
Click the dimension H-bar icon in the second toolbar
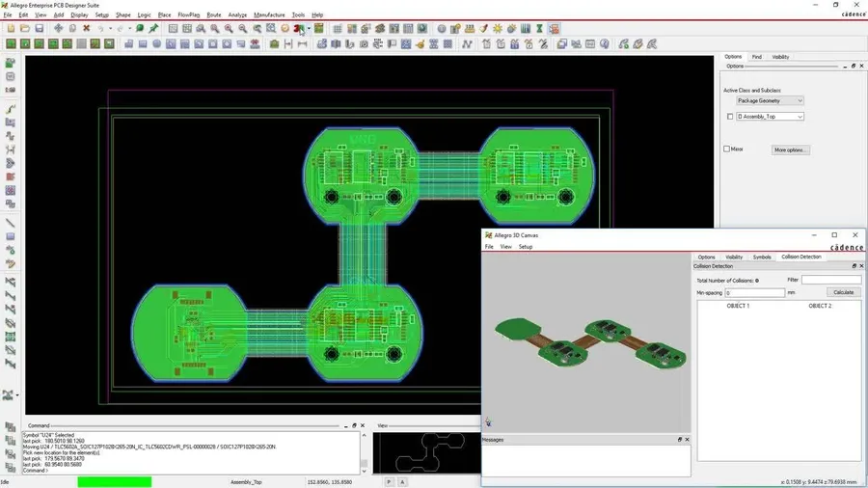coord(302,43)
